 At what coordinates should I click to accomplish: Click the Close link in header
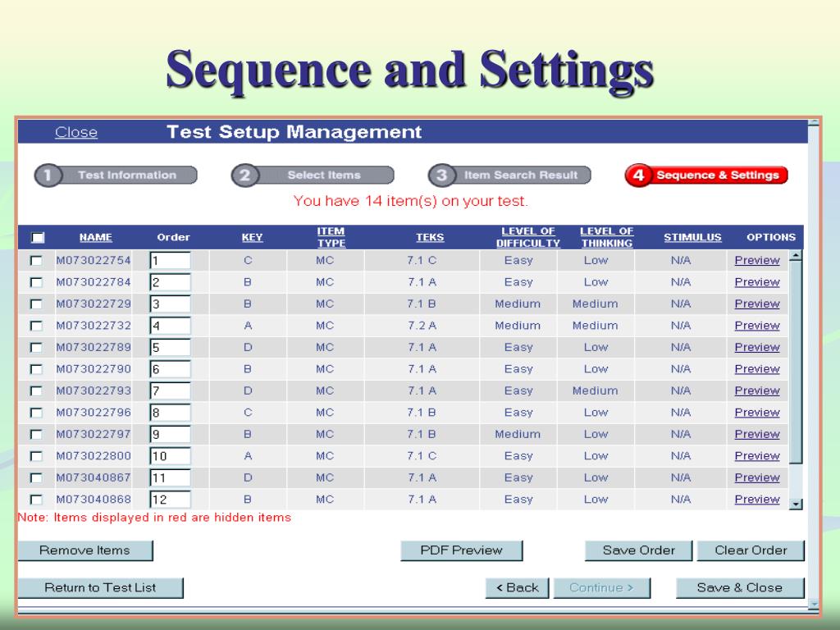76,132
